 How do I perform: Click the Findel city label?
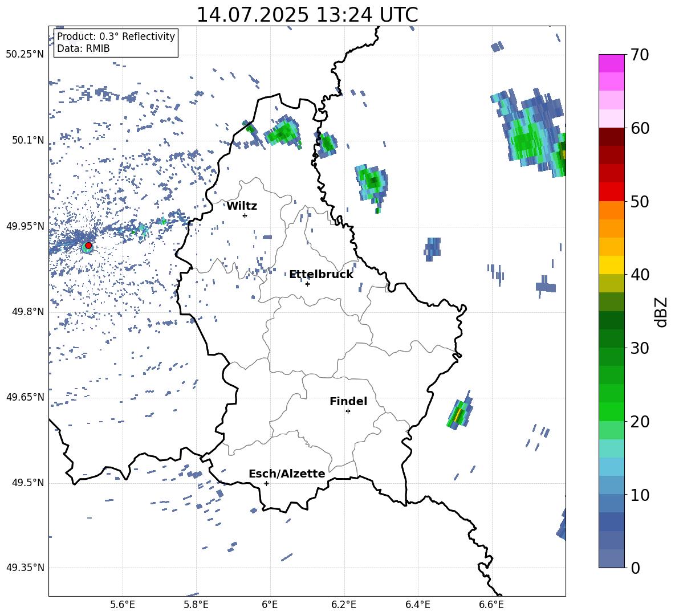348,401
